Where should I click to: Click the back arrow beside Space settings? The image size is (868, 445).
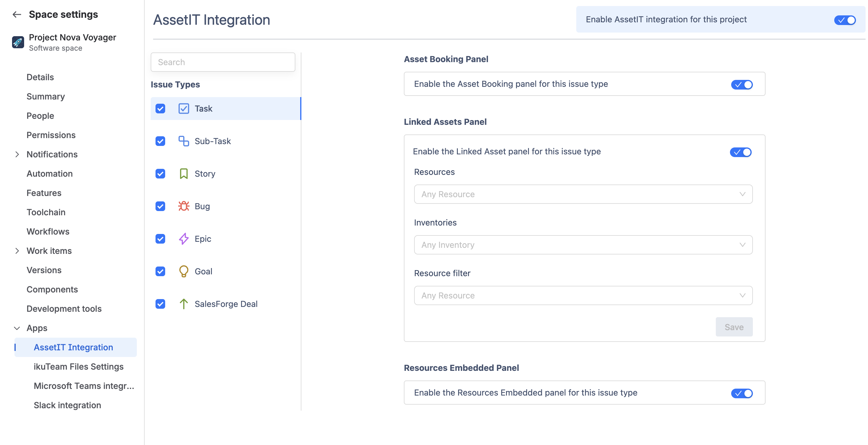(17, 14)
